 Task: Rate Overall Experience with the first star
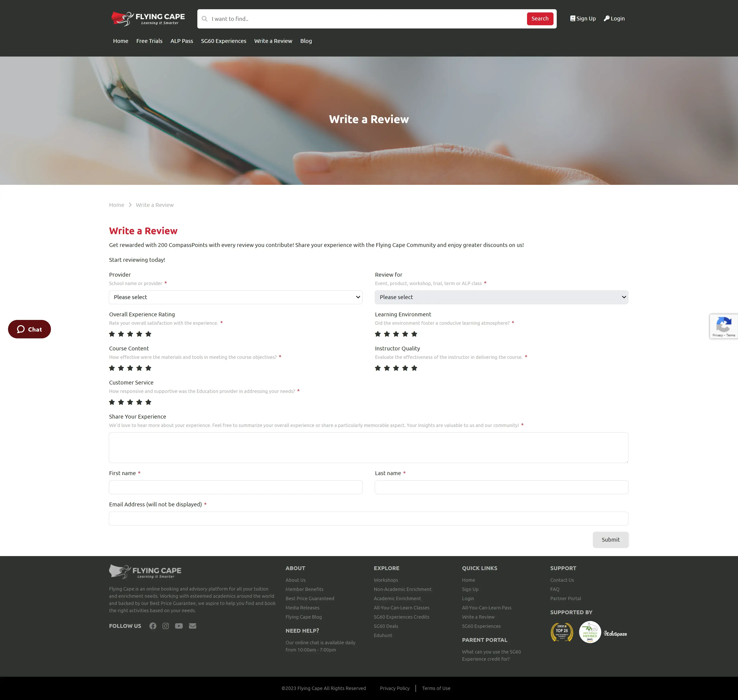pyautogui.click(x=112, y=334)
